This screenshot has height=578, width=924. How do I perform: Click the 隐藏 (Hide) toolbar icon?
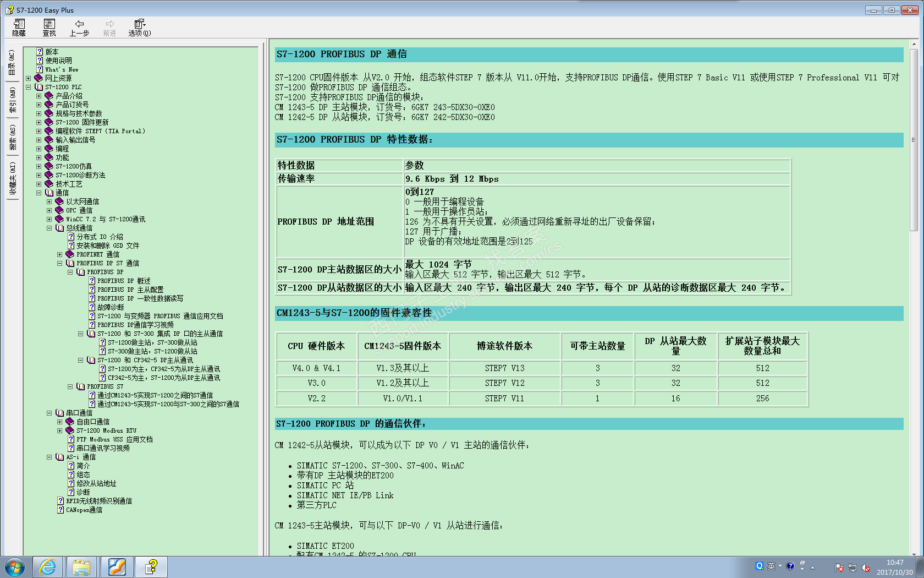pyautogui.click(x=19, y=28)
